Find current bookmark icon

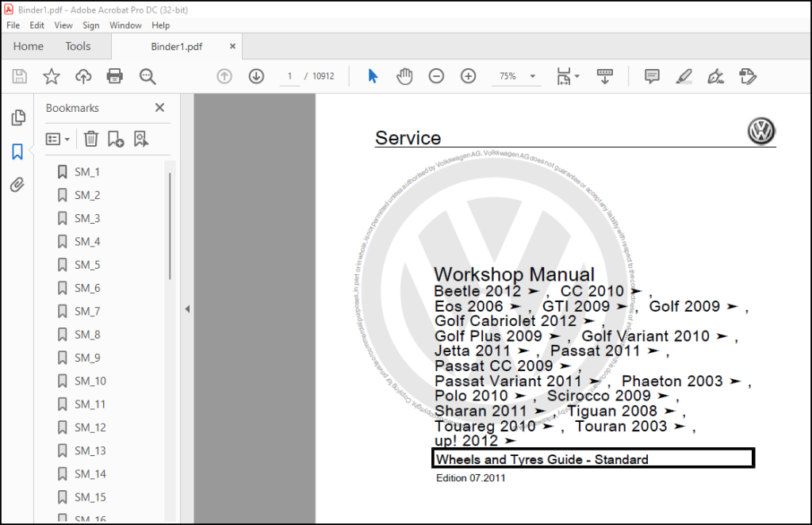[x=141, y=139]
